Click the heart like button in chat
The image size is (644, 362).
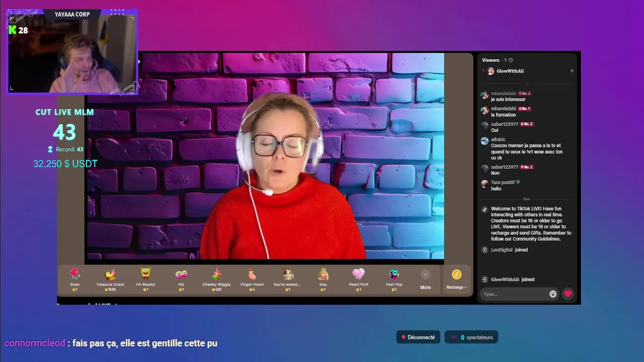568,294
